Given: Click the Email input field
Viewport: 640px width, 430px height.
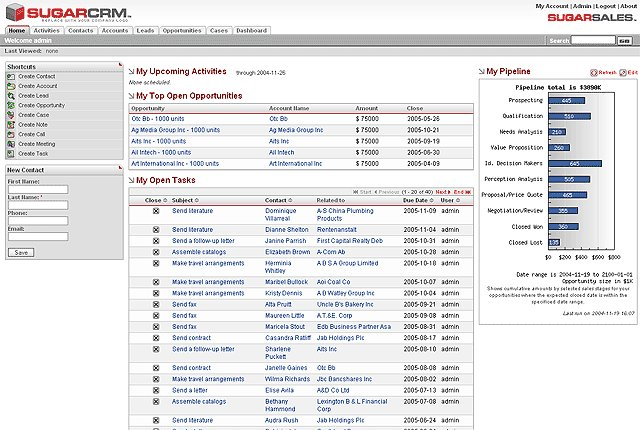Looking at the screenshot, I should 38,237.
